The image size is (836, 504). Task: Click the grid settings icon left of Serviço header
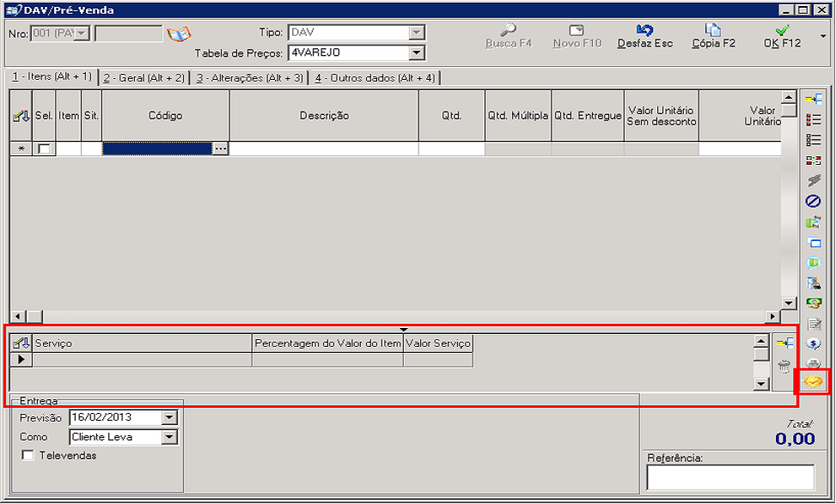(x=21, y=343)
